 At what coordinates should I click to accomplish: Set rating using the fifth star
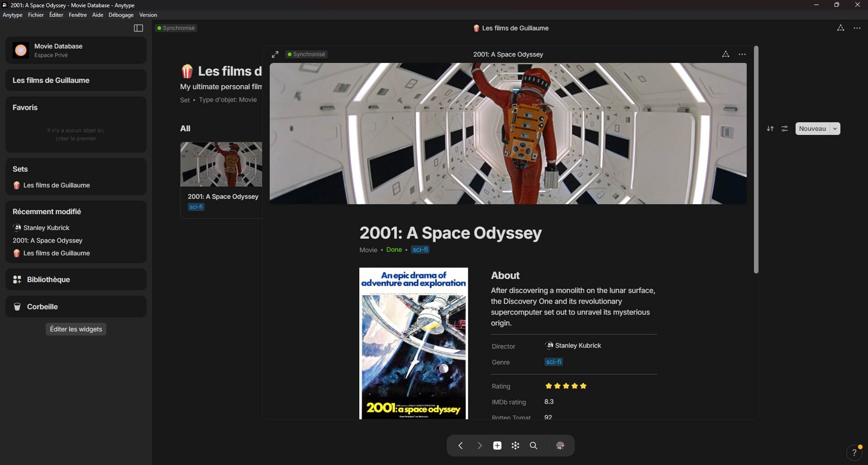pos(583,386)
